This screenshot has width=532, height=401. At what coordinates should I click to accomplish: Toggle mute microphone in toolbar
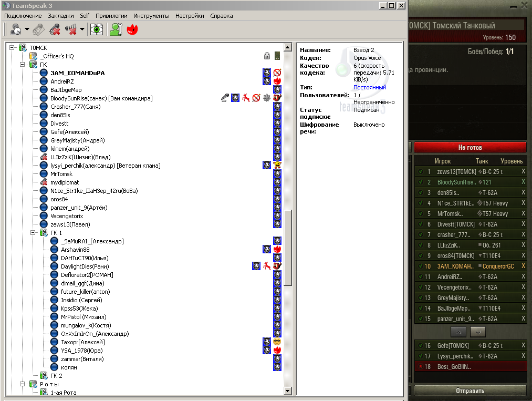pyautogui.click(x=55, y=29)
